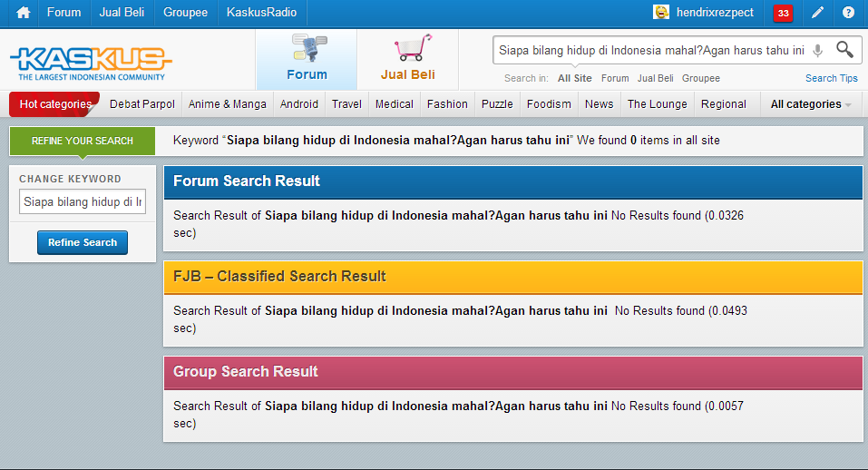The image size is (868, 470).
Task: Select All Site search scope
Action: (575, 78)
